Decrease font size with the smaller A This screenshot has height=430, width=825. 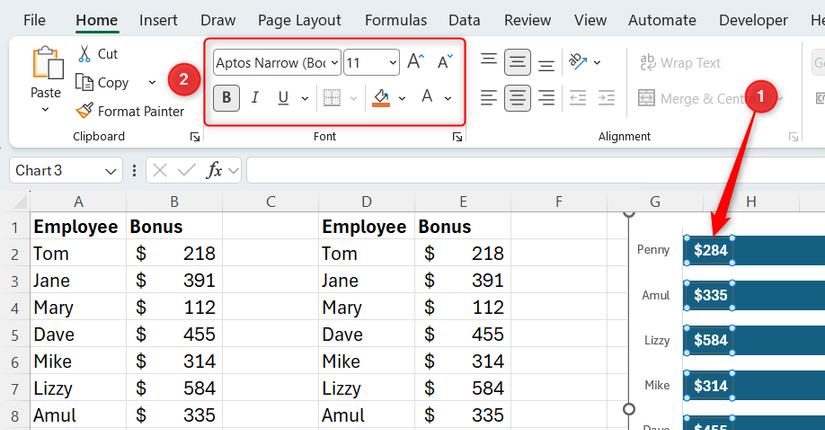445,62
